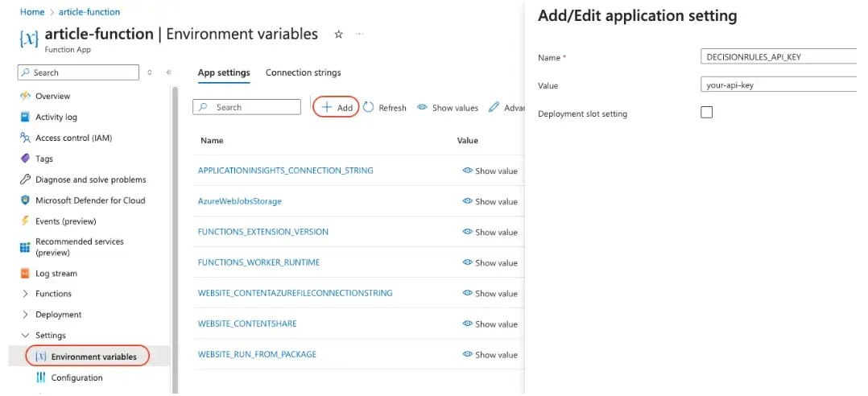Collapse the sidebar with double chevron
This screenshot has width=868, height=396.
(x=169, y=72)
